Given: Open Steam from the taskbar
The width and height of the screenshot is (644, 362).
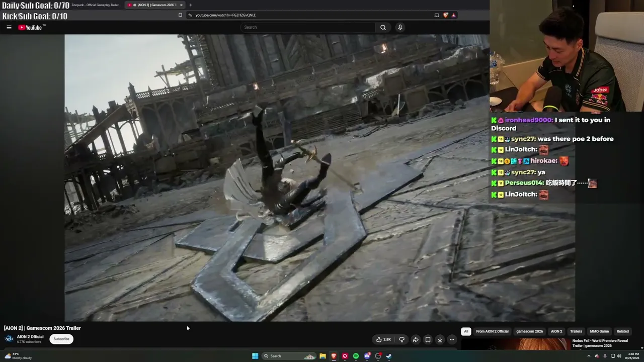Looking at the screenshot, I should [x=389, y=356].
